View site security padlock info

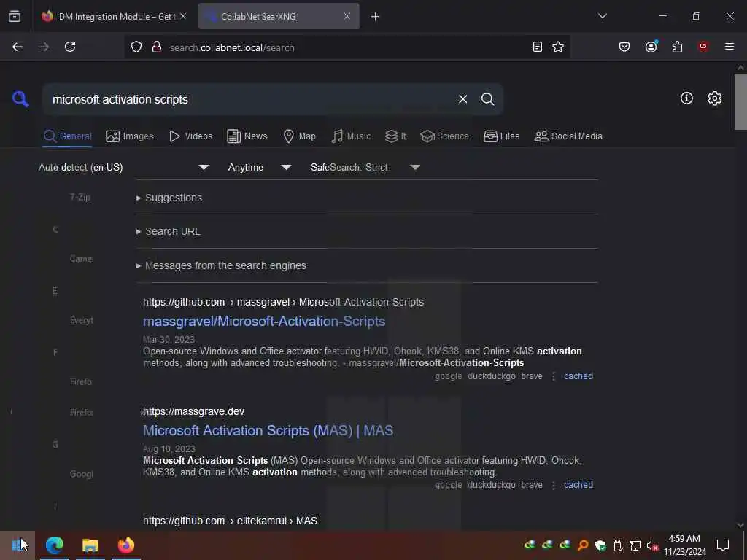[156, 47]
